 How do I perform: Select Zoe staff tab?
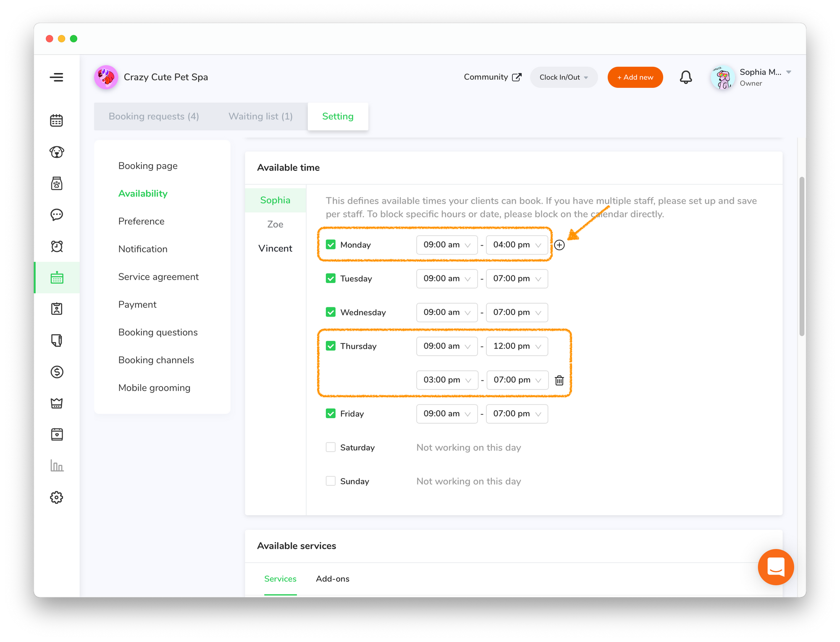point(275,224)
